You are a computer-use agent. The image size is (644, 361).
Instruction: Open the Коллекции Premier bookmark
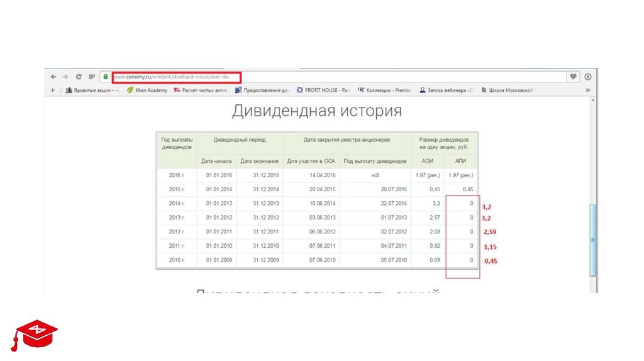(384, 90)
